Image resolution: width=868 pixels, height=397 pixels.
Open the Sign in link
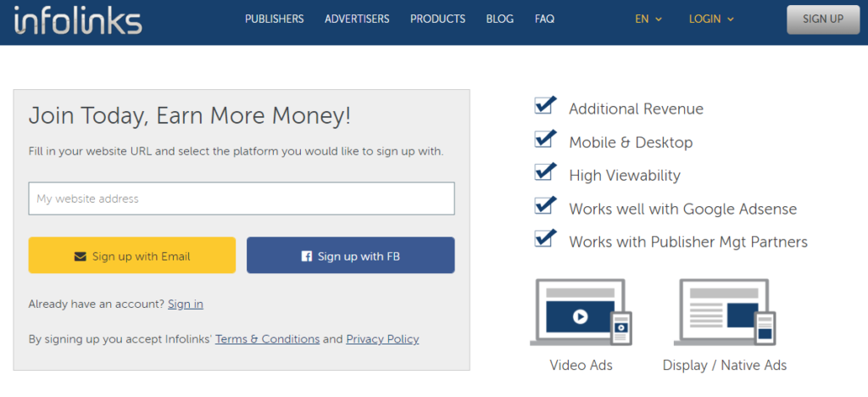(186, 304)
